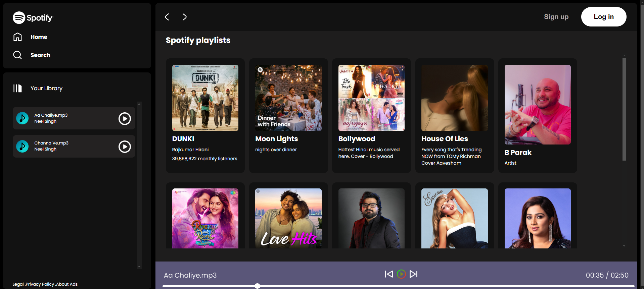Click the Spotify playlists heading
The height and width of the screenshot is (289, 644).
coord(198,40)
